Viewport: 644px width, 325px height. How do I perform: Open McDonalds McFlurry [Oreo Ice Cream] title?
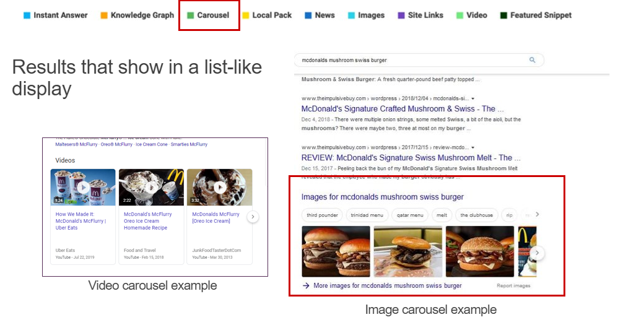(x=215, y=217)
